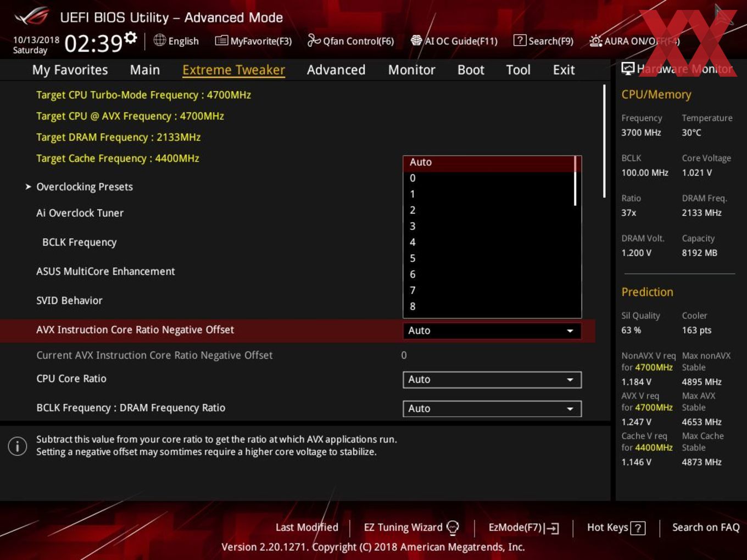The image size is (747, 560).
Task: Select Auto in the offset list
Action: (x=489, y=163)
